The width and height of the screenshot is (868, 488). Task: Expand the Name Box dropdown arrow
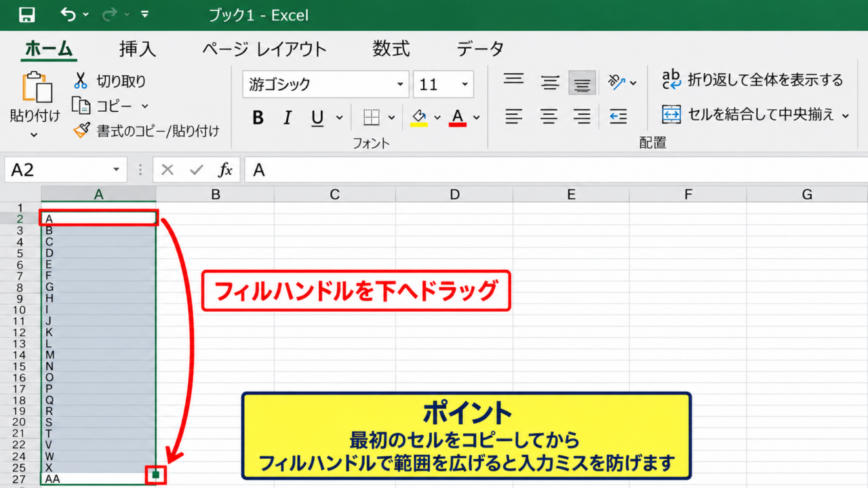tap(117, 169)
